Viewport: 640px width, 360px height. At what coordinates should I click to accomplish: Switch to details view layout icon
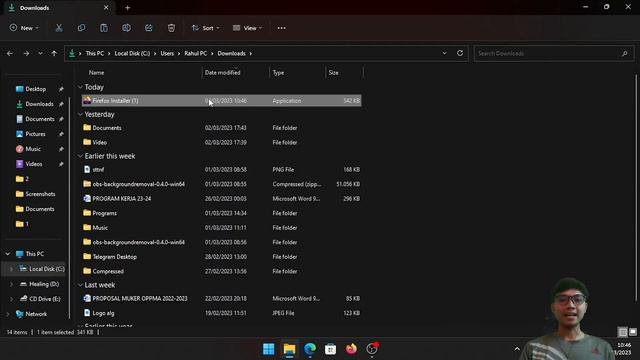[622, 332]
